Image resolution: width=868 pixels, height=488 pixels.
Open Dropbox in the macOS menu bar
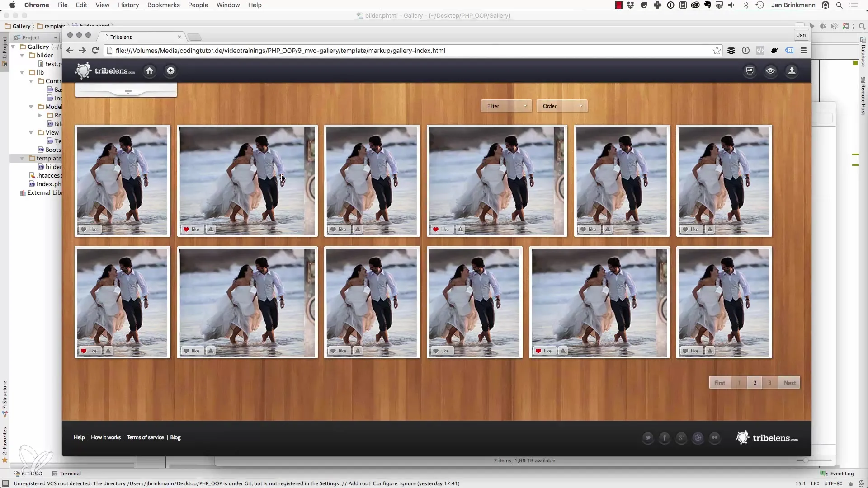point(631,5)
